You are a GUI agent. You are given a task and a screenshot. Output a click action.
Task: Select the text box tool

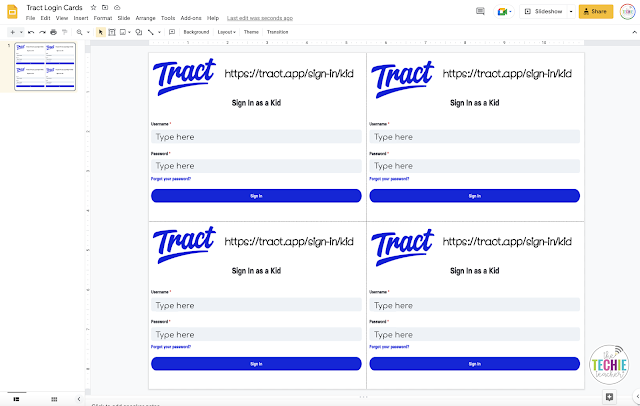(x=112, y=32)
